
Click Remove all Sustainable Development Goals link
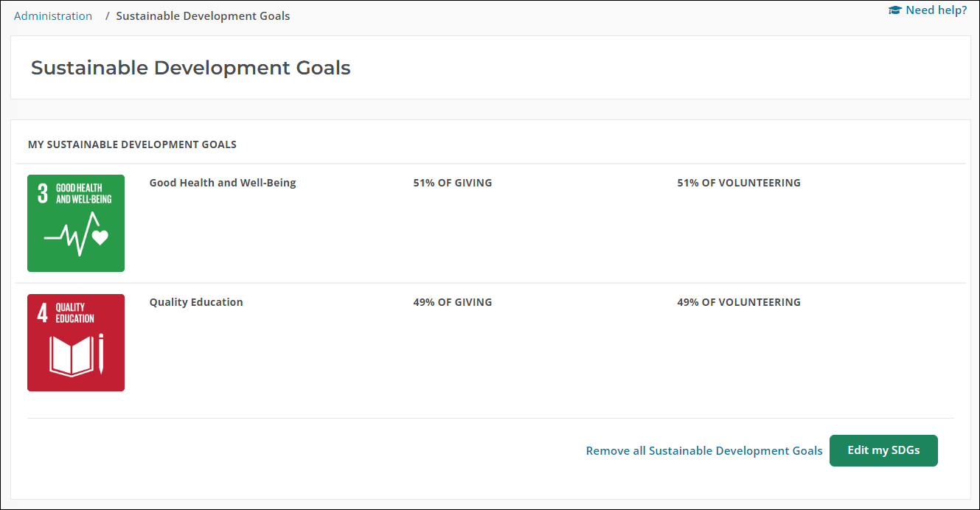tap(703, 451)
